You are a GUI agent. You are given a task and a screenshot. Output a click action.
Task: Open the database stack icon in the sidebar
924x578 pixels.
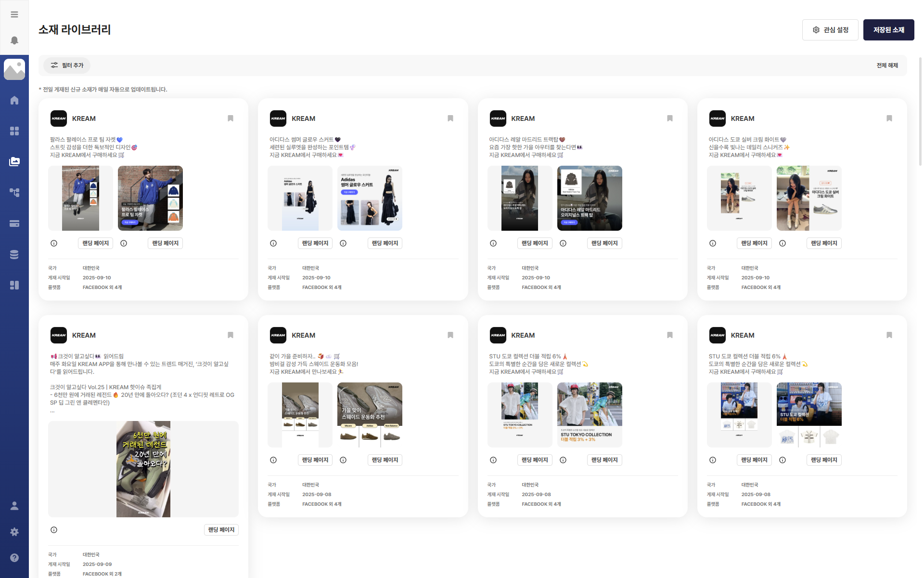(x=14, y=254)
